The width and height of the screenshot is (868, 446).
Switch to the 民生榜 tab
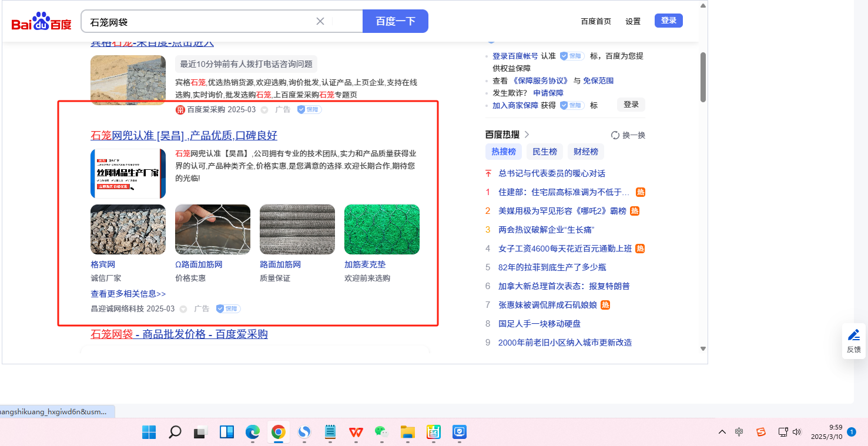[544, 152]
